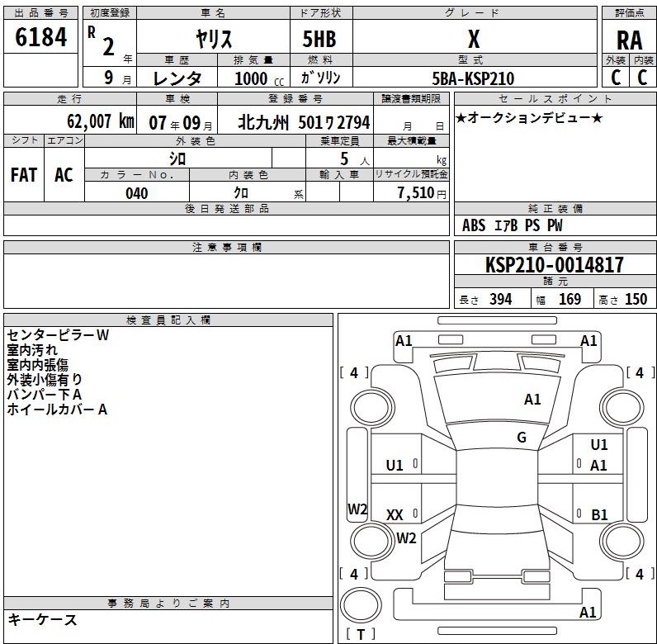Click the displacement value 1000 cc

pyautogui.click(x=259, y=78)
